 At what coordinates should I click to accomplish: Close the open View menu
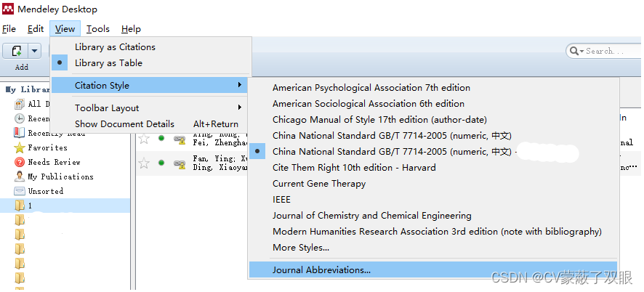[65, 29]
